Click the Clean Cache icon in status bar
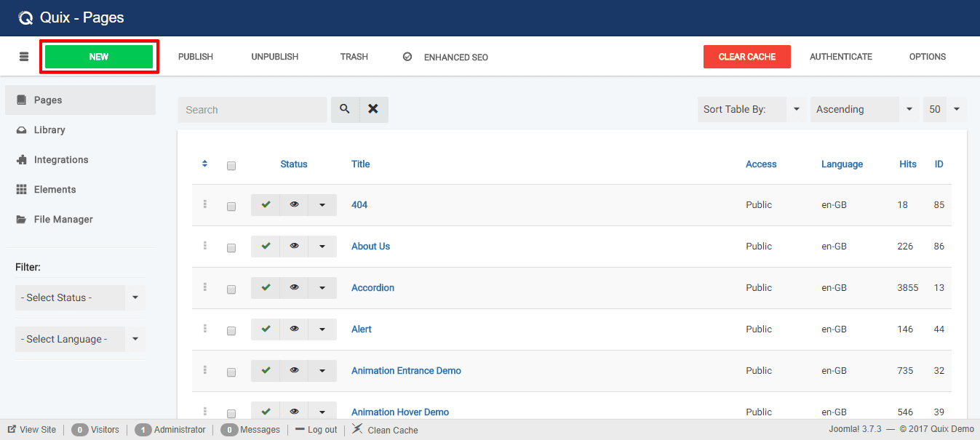Image resolution: width=980 pixels, height=440 pixels. click(357, 429)
